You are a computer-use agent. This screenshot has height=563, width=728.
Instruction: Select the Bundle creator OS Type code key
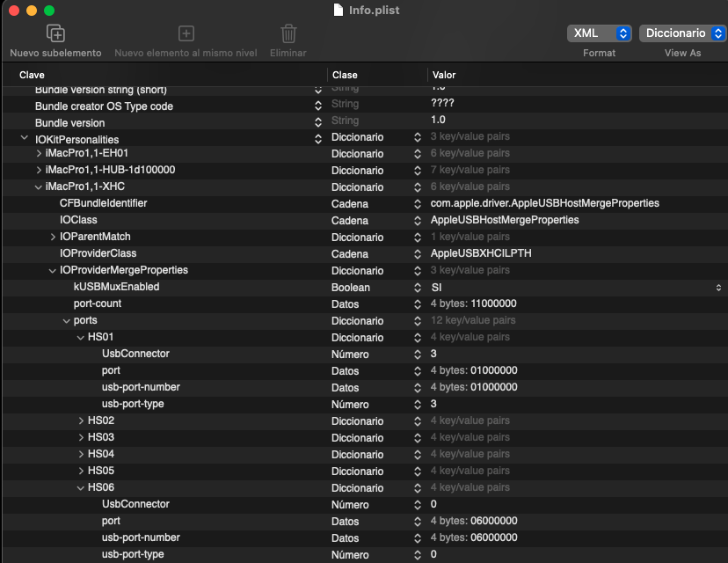point(104,106)
